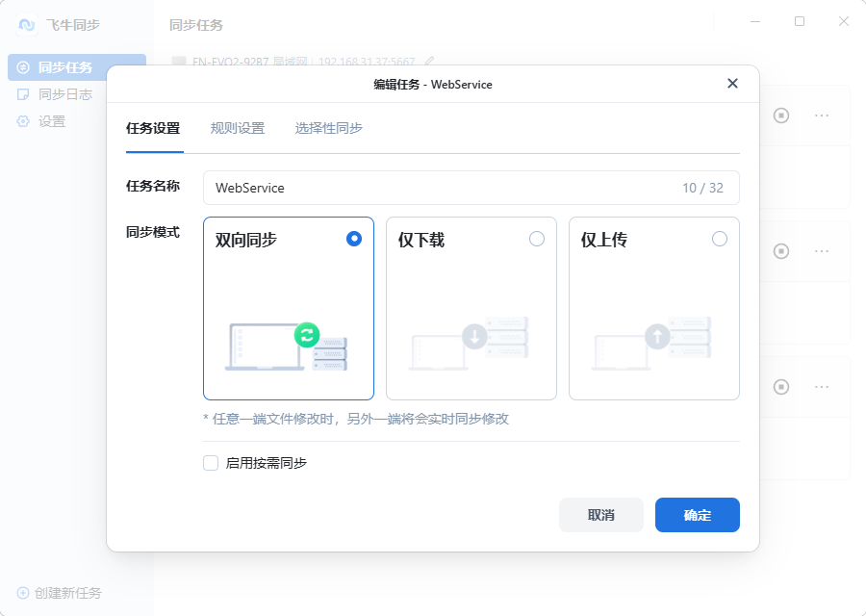Click the 双向同步 card title
This screenshot has width=866, height=616.
245,240
